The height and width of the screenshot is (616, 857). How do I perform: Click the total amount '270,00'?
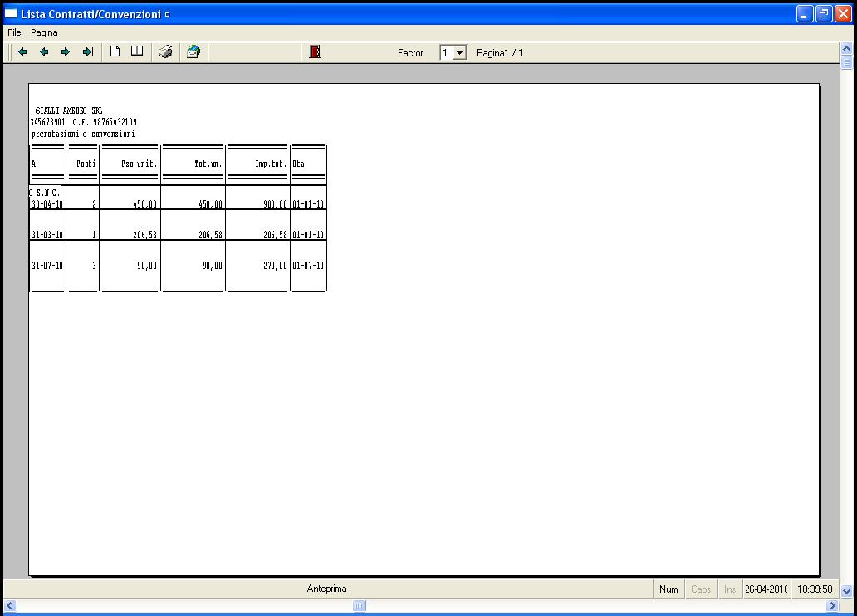click(x=276, y=266)
